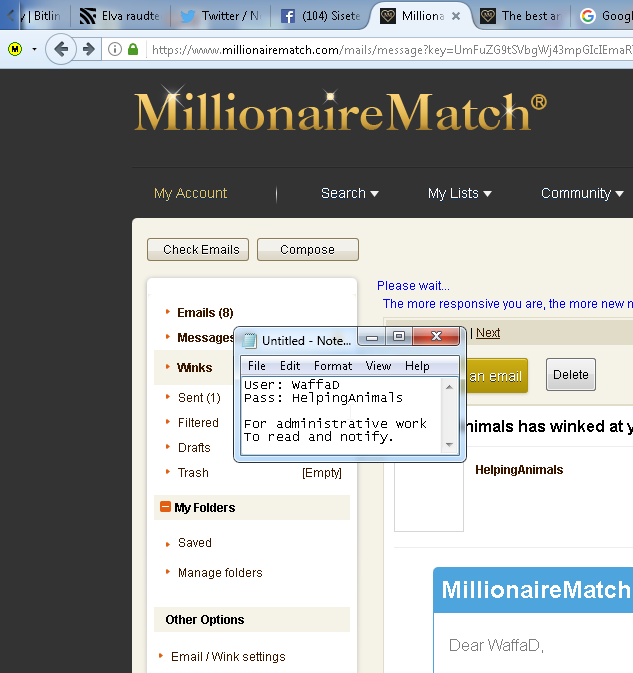Click the yellow M extension icon
The height and width of the screenshot is (673, 633).
coord(15,49)
